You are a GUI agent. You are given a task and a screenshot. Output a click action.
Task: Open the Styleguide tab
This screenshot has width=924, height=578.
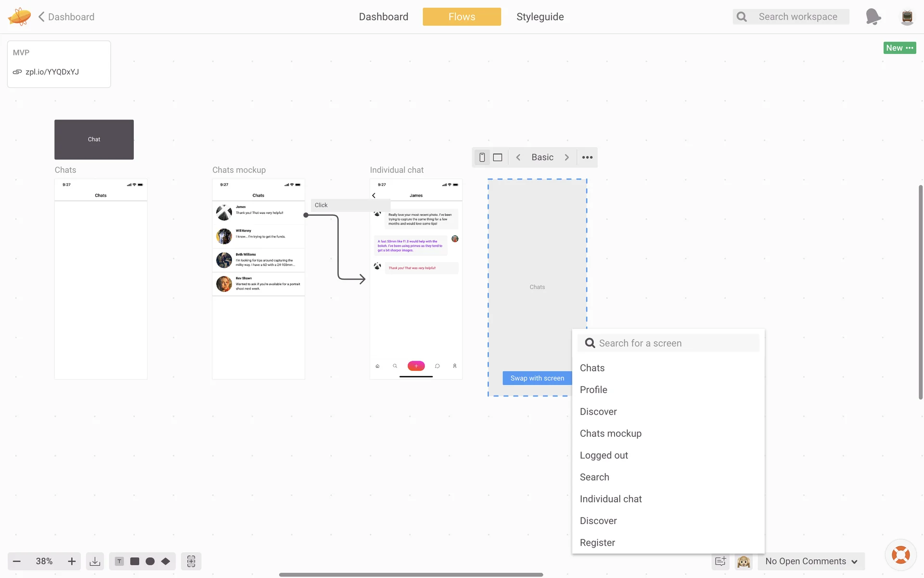[540, 17]
